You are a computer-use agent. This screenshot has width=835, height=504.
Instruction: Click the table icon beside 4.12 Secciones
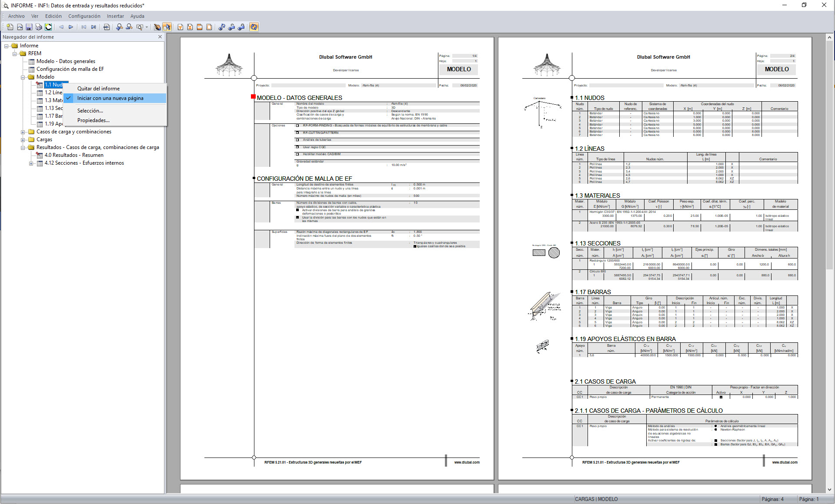point(40,163)
